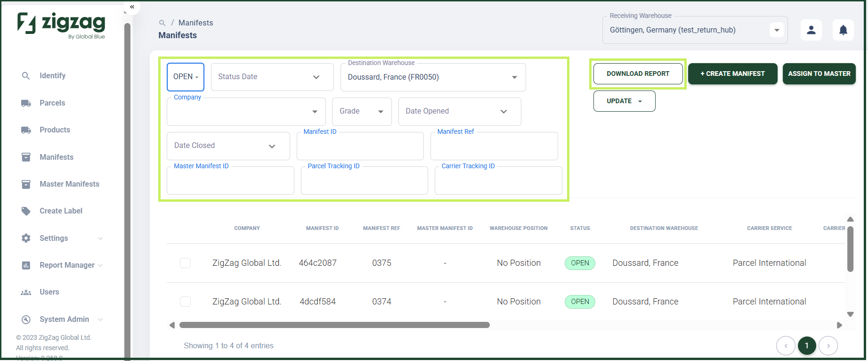
Task: Open Create Label in sidebar
Action: pyautogui.click(x=61, y=211)
